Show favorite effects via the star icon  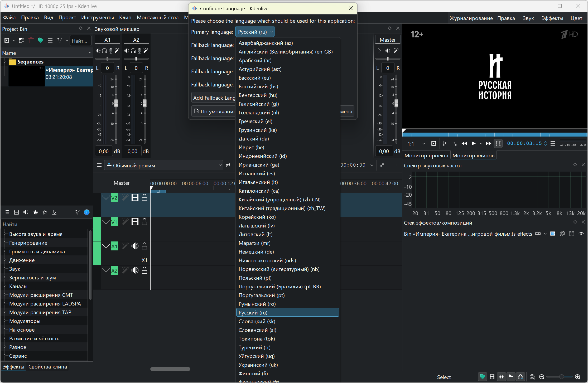click(45, 212)
